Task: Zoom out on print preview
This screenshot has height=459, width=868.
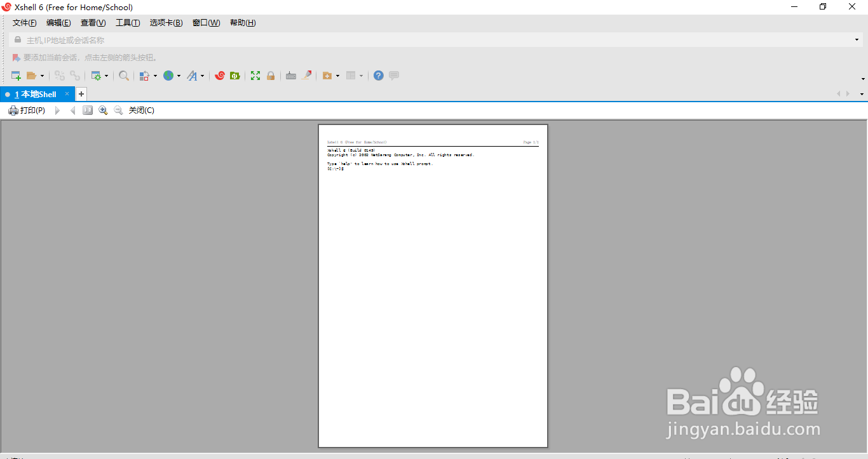Action: click(x=118, y=110)
